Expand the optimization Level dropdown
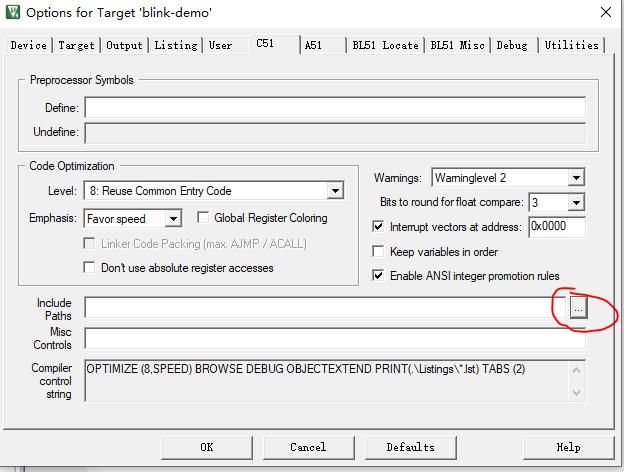The image size is (624, 472). tap(335, 191)
